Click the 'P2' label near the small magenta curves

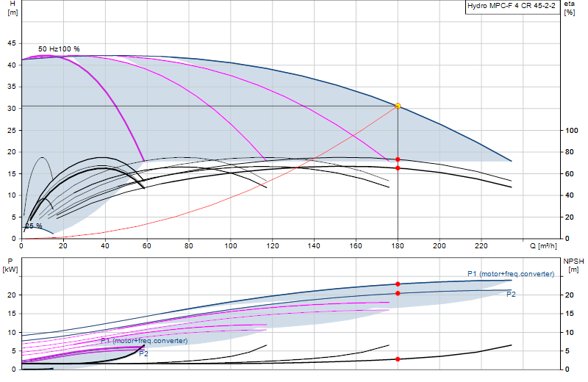(x=143, y=353)
